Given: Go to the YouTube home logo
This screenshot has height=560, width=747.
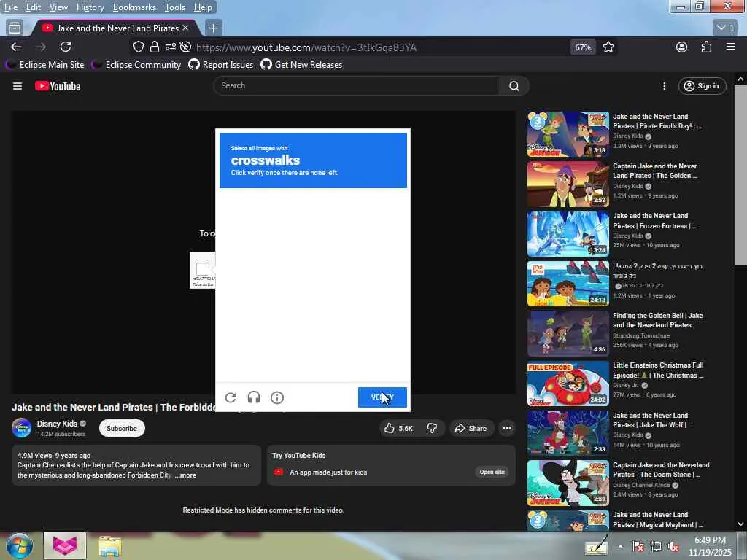Looking at the screenshot, I should click(58, 86).
